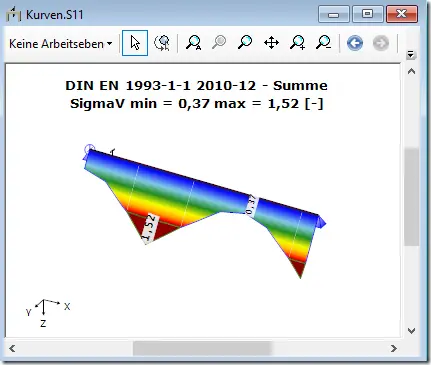Select the arrow pointer selection tool
The height and width of the screenshot is (365, 431).
click(x=135, y=43)
